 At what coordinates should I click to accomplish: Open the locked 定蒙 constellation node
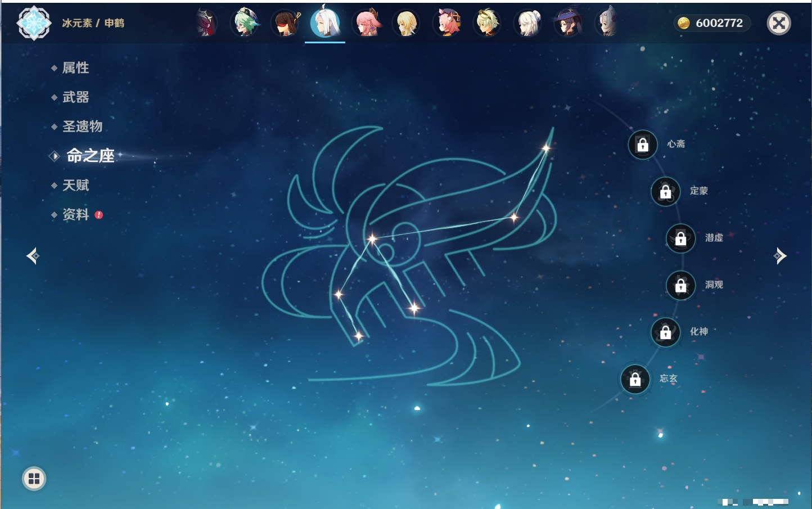(666, 191)
